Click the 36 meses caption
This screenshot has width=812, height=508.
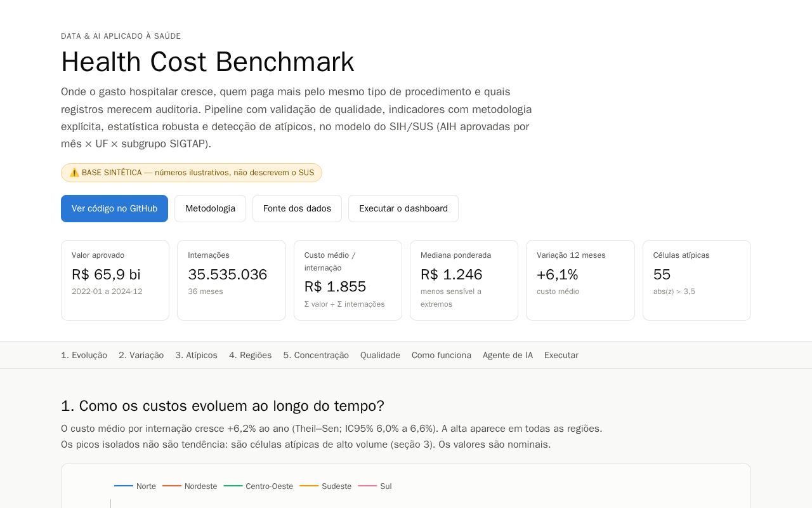(206, 291)
